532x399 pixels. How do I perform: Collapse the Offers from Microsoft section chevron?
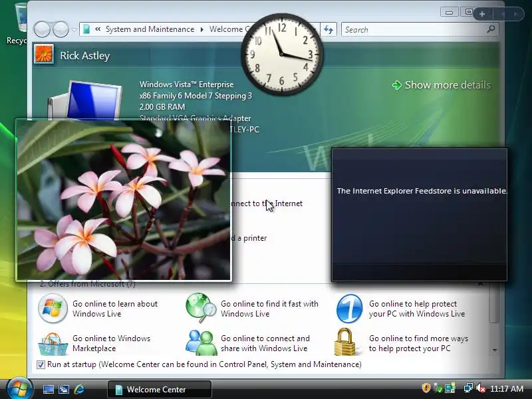pyautogui.click(x=480, y=284)
